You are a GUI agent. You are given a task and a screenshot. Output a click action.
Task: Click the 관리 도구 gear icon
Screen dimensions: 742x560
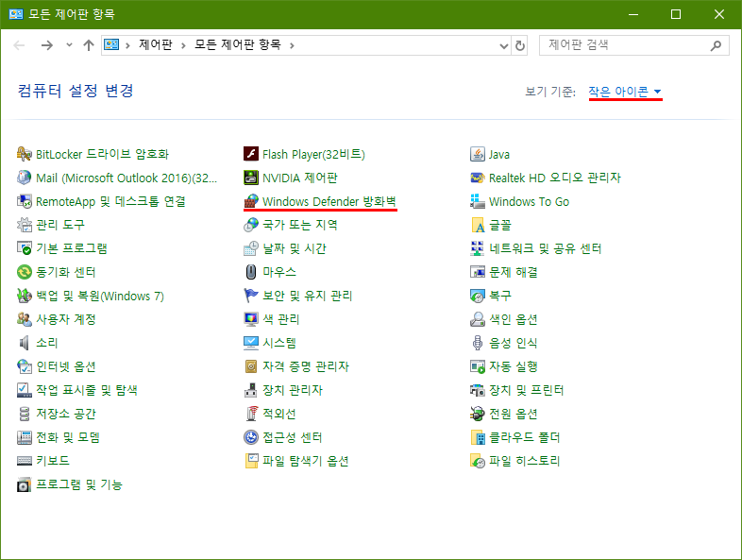(25, 225)
